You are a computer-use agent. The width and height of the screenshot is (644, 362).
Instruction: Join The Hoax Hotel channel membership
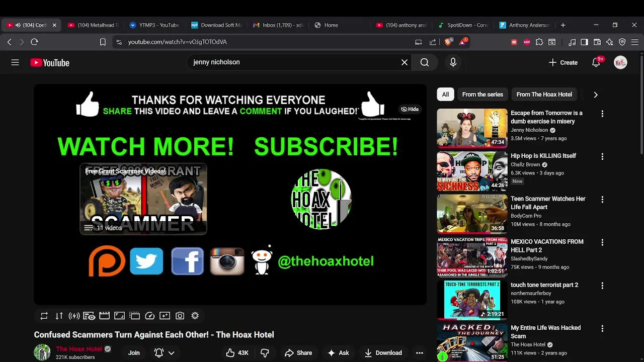click(x=134, y=353)
